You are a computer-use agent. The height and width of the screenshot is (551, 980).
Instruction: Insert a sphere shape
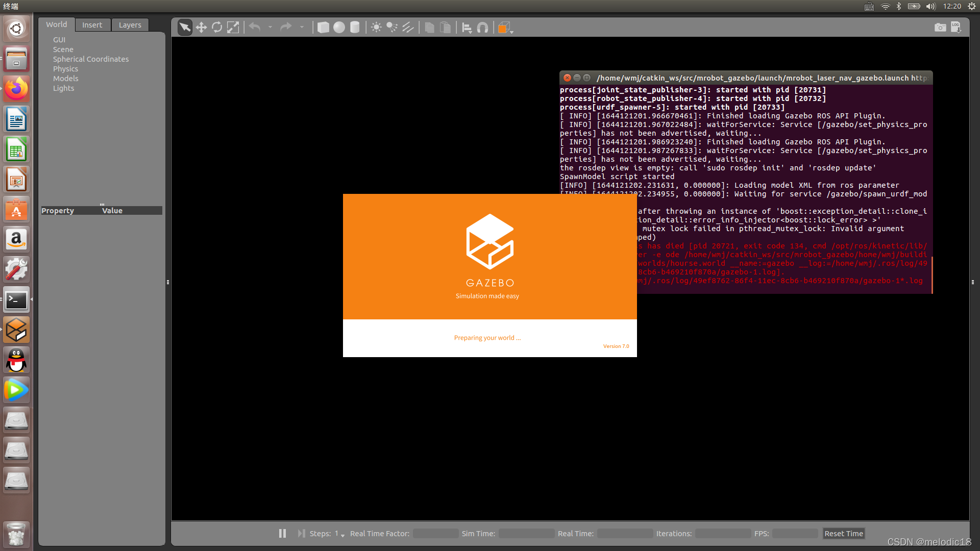(339, 28)
